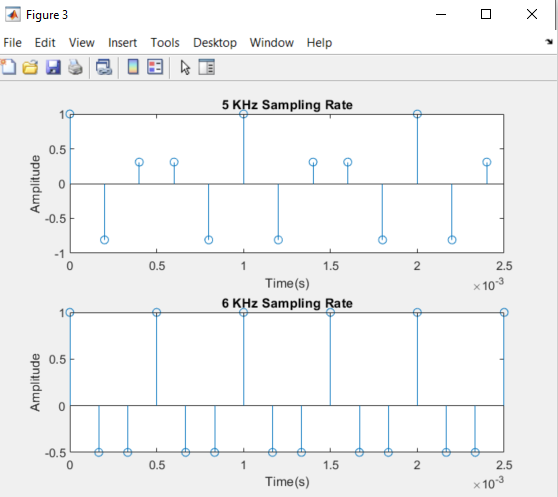Click the Amplitude label of the 6 KHz plot
This screenshot has height=497, width=558.
(x=35, y=382)
